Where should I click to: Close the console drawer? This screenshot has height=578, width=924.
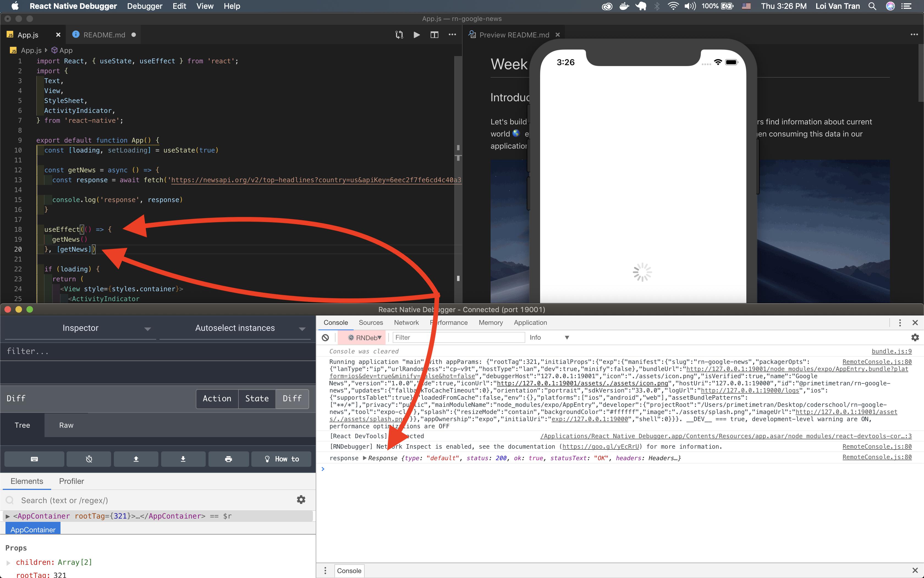point(915,570)
